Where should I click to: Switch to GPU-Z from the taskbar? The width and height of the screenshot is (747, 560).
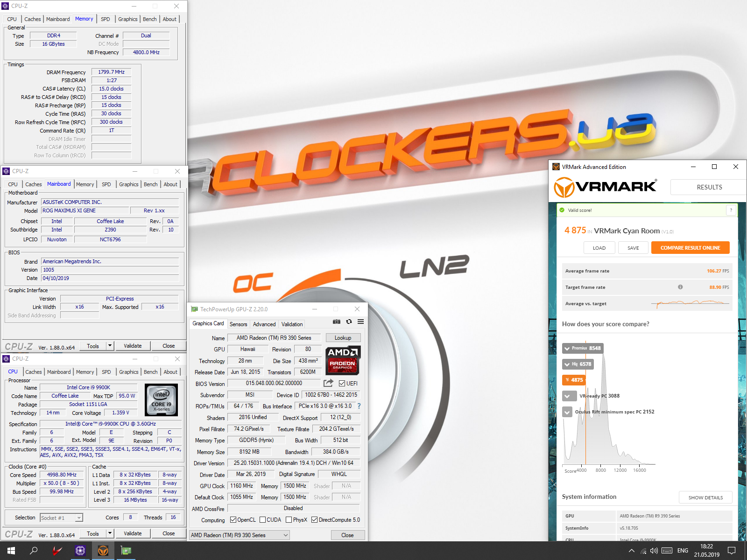[126, 551]
